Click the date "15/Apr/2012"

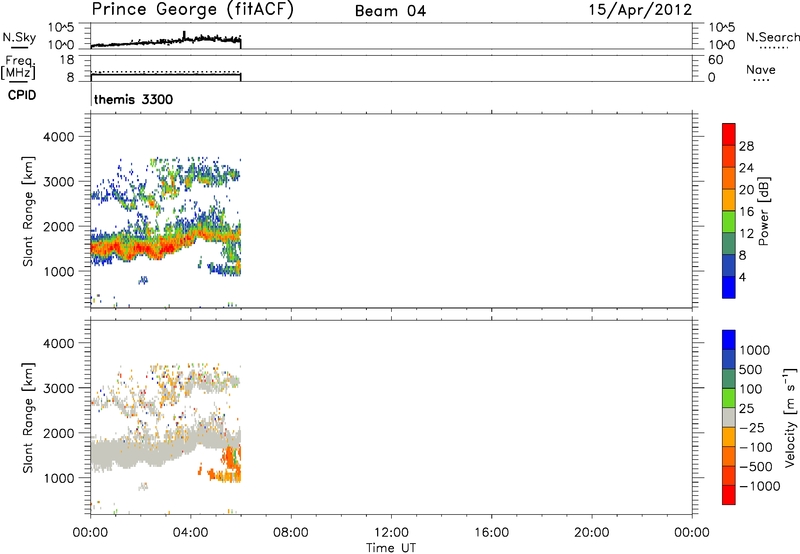(640, 10)
